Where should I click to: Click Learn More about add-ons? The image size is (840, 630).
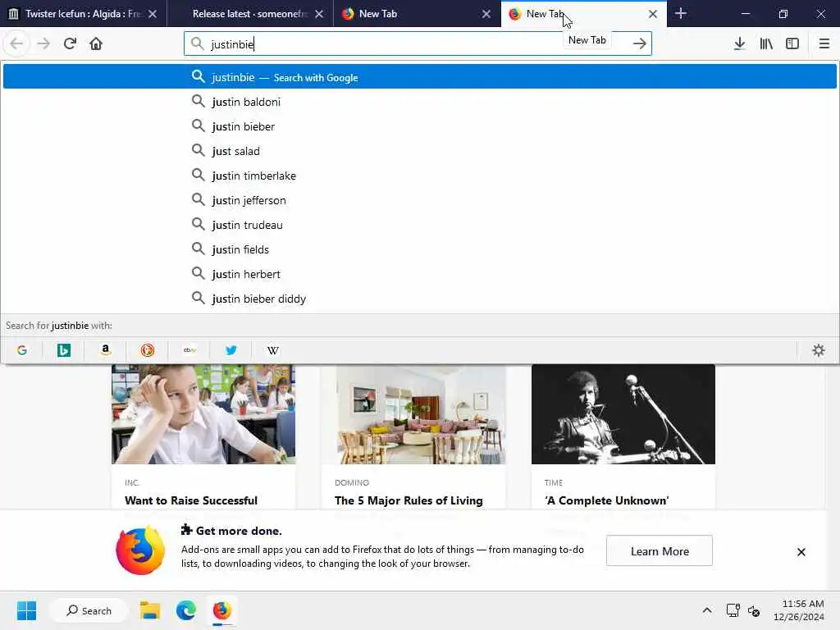pyautogui.click(x=660, y=550)
